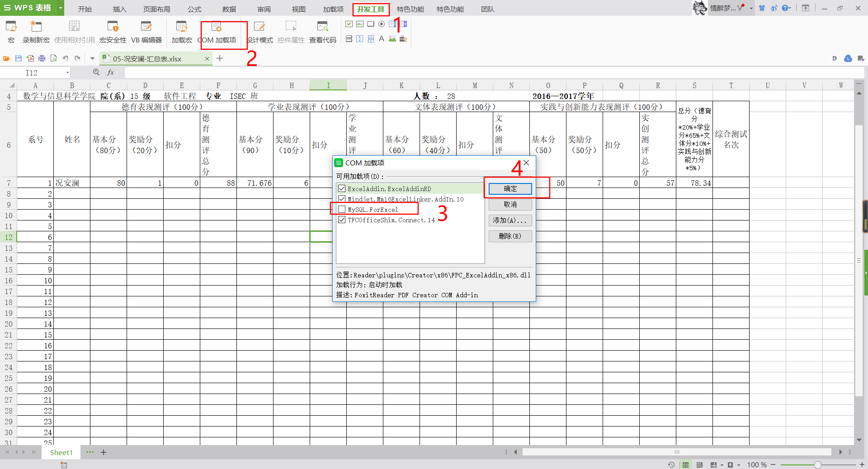Insert a checkbox form control

coord(349,24)
